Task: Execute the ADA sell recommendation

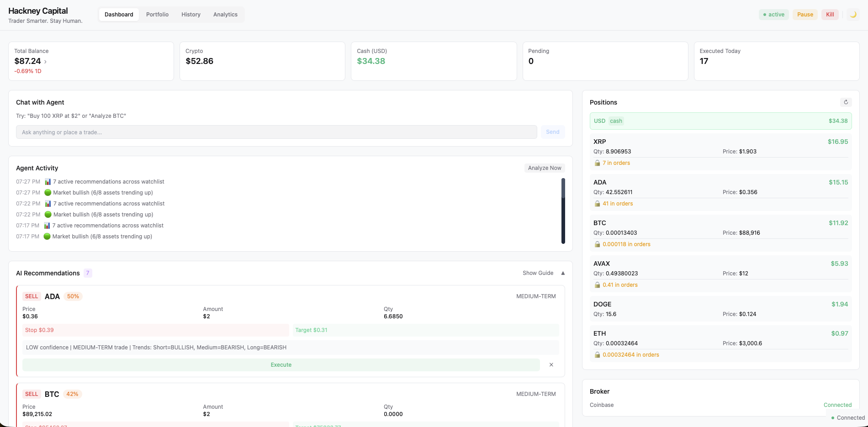Action: coord(281,364)
